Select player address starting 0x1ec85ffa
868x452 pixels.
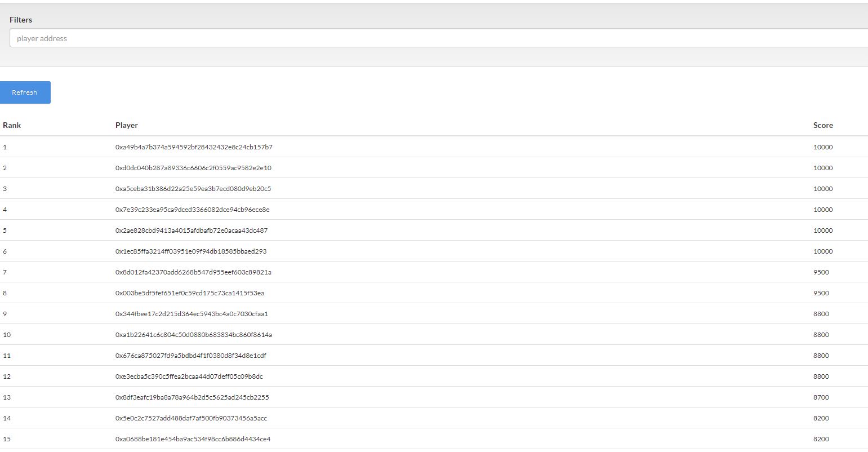191,251
